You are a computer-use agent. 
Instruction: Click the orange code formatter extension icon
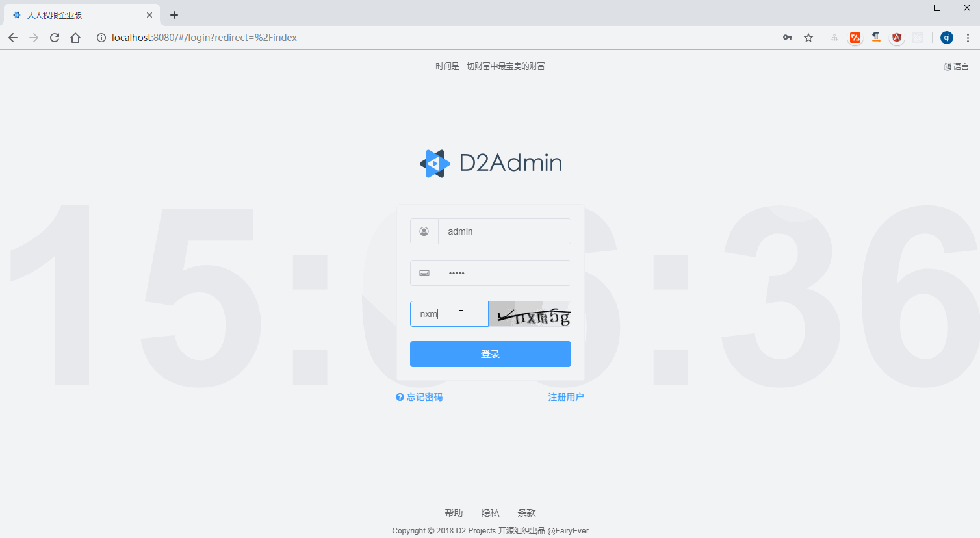855,37
